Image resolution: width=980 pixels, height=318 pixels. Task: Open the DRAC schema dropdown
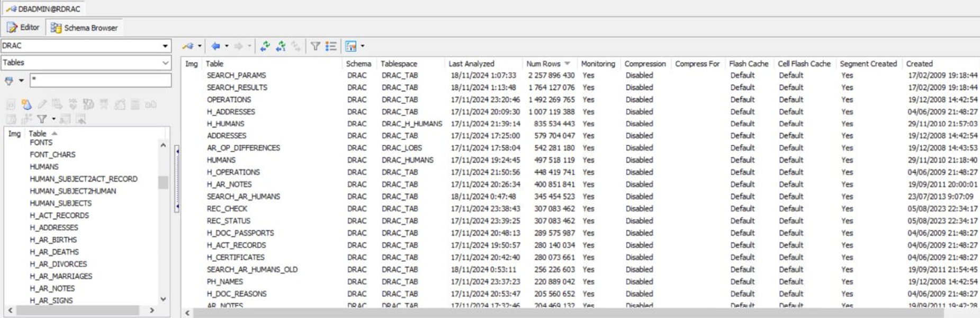[165, 46]
